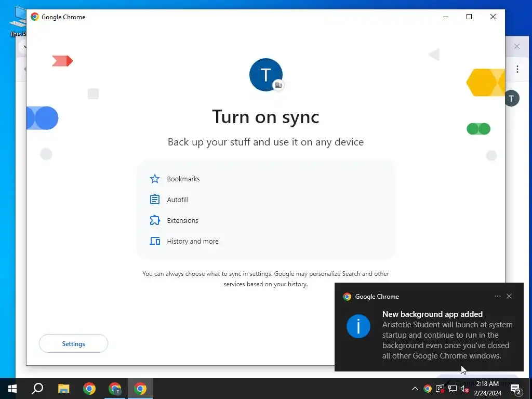
Task: Click the 'New background app added' notification title
Action: click(x=432, y=314)
